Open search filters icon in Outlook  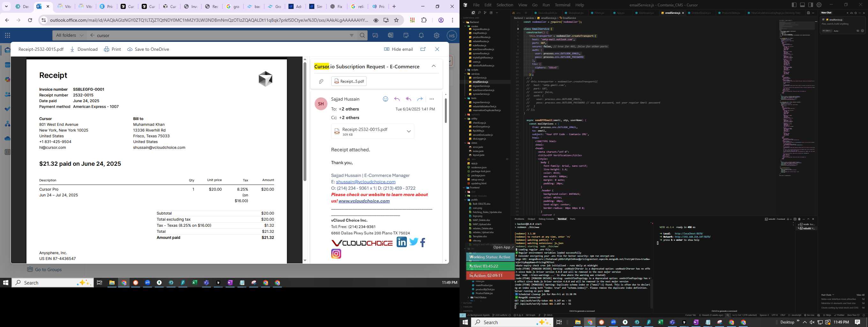pos(351,35)
